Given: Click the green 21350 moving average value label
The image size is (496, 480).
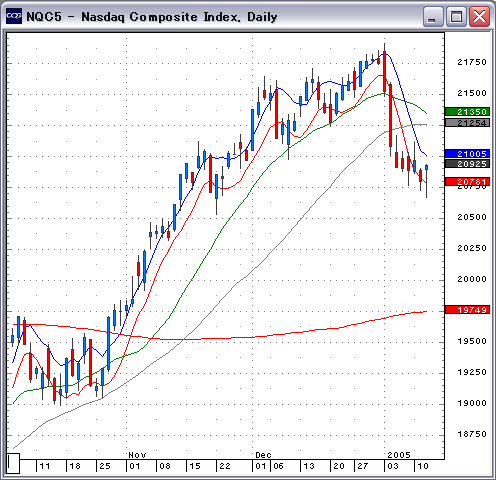Looking at the screenshot, I should click(x=467, y=112).
